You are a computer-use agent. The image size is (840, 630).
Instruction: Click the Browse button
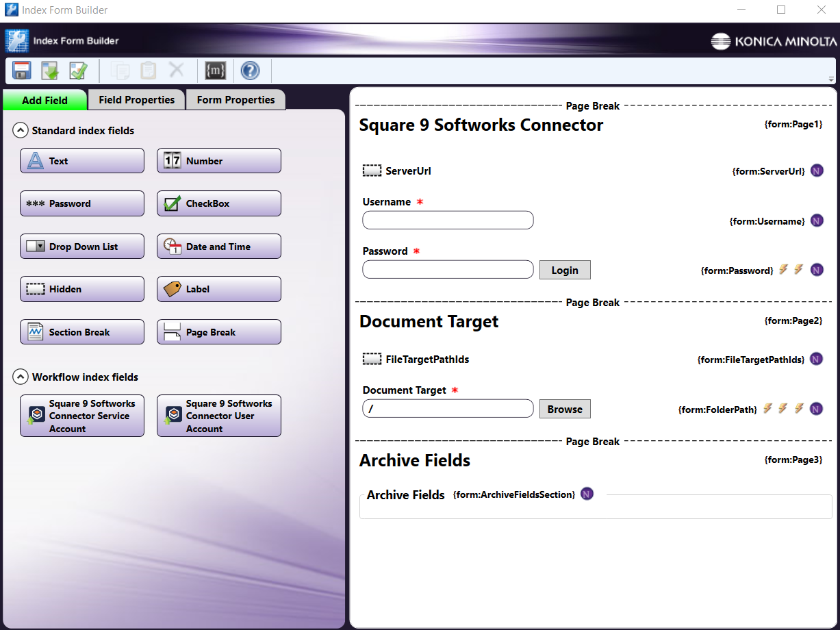tap(565, 409)
